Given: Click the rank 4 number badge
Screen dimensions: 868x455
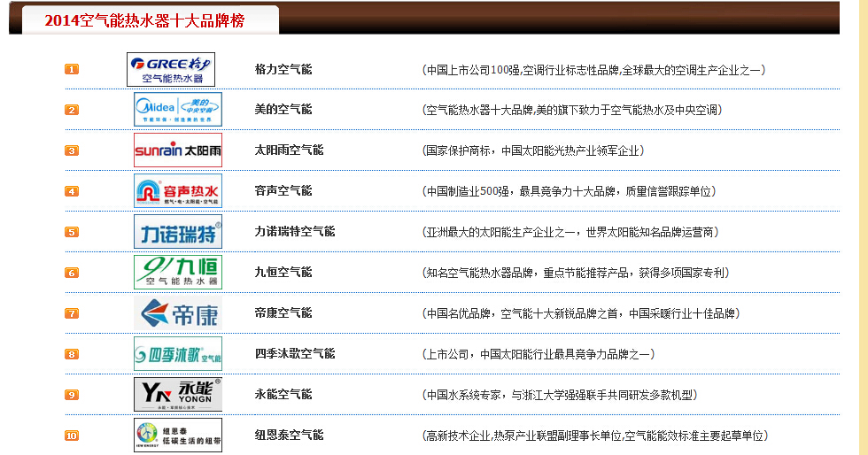Looking at the screenshot, I should coord(72,191).
